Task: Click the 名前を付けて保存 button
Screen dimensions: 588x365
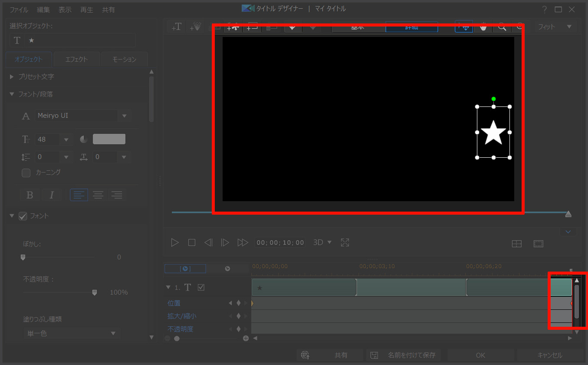Action: (x=404, y=355)
